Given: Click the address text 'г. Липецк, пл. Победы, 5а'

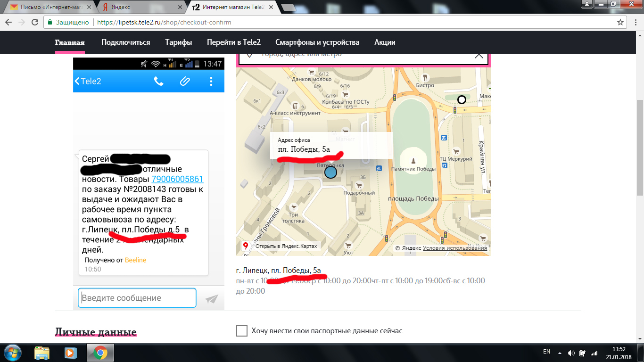Looking at the screenshot, I should [278, 271].
